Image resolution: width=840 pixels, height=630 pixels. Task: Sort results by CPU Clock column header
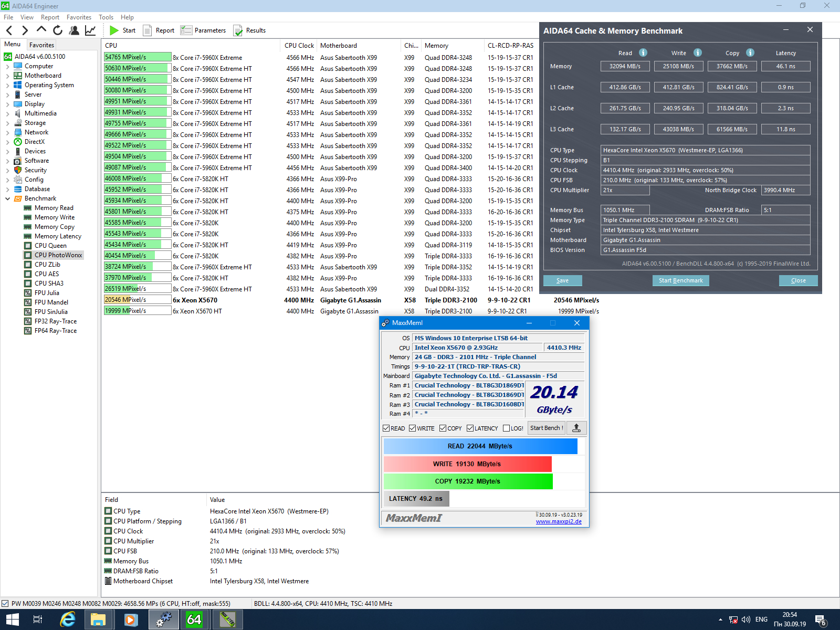click(299, 46)
